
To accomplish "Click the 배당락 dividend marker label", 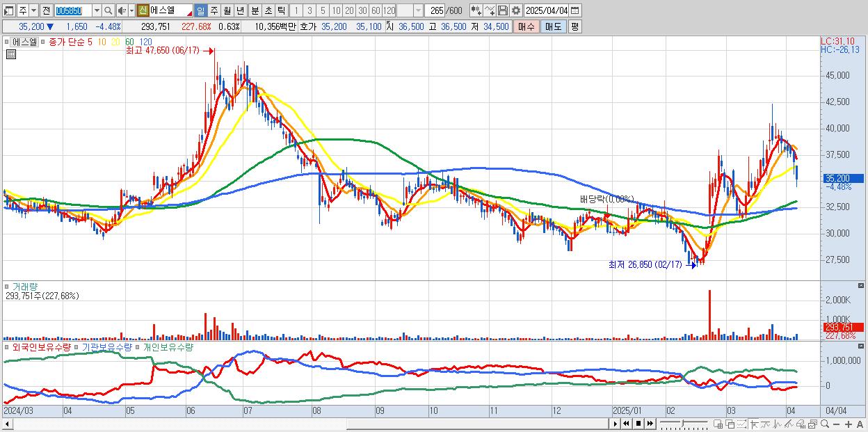I will click(x=607, y=199).
